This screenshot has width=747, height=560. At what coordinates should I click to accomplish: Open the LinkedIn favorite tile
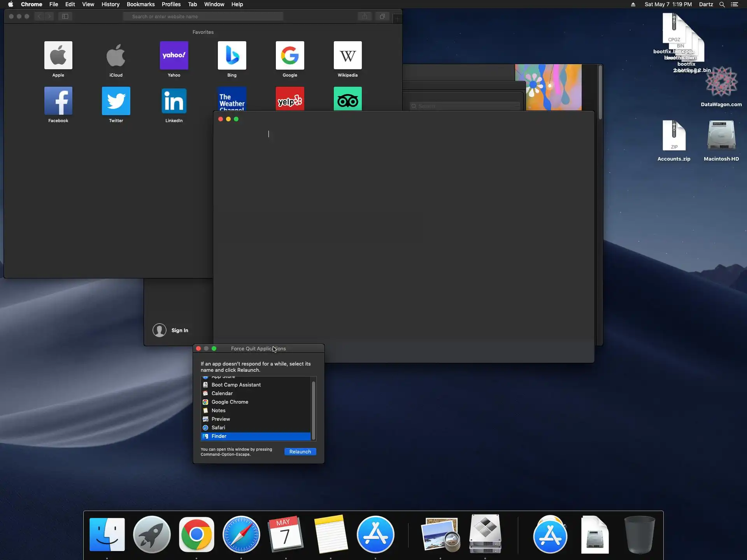pos(174,101)
